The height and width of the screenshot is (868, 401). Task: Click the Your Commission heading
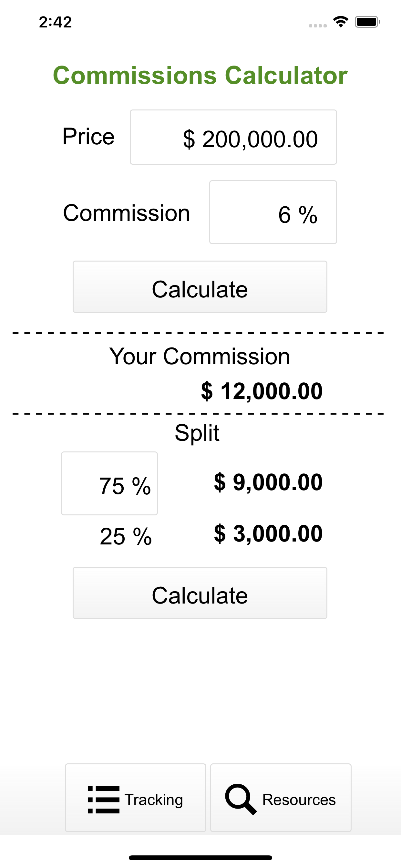click(200, 356)
